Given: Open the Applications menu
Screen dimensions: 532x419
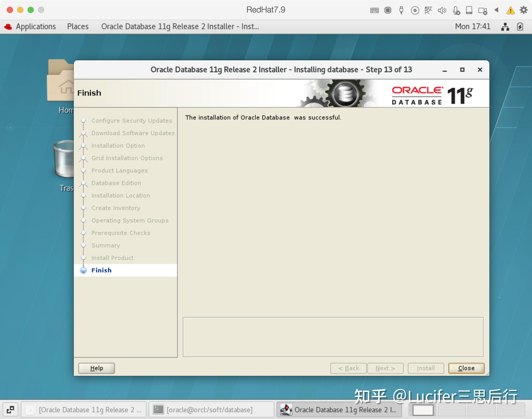Looking at the screenshot, I should click(x=36, y=26).
